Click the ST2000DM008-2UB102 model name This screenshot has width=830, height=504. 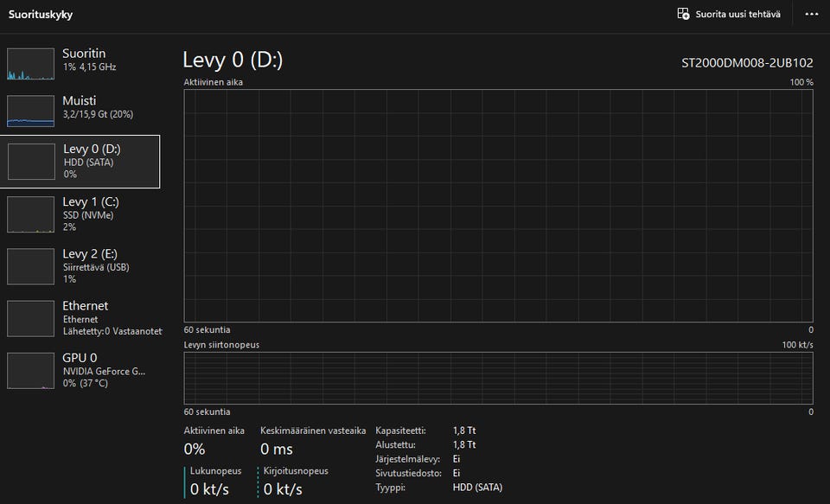747,63
